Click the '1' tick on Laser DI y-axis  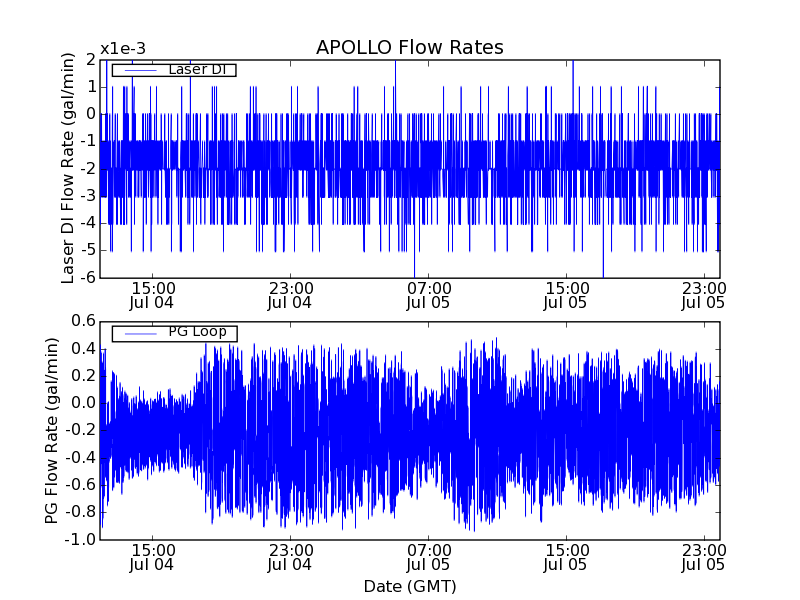coord(92,87)
